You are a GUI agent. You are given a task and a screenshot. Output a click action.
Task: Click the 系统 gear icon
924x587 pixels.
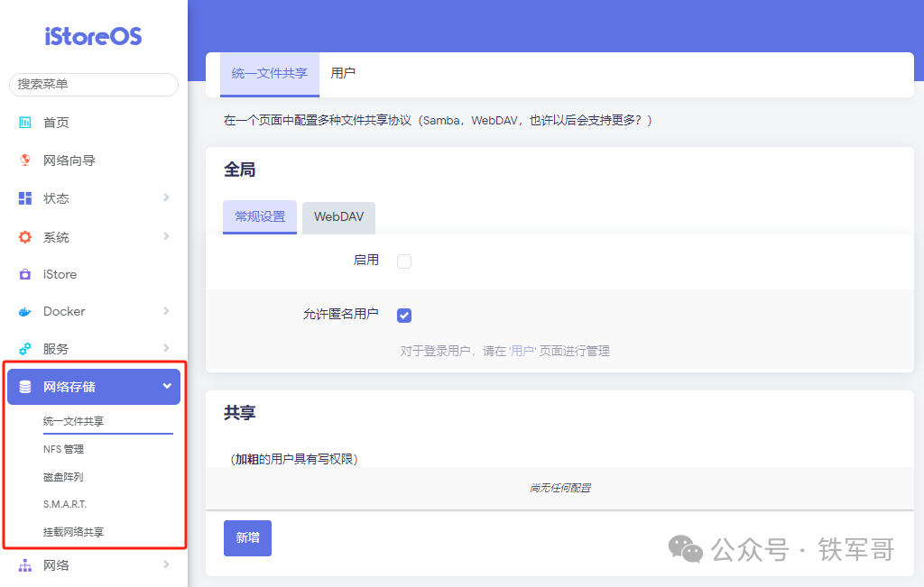click(24, 236)
